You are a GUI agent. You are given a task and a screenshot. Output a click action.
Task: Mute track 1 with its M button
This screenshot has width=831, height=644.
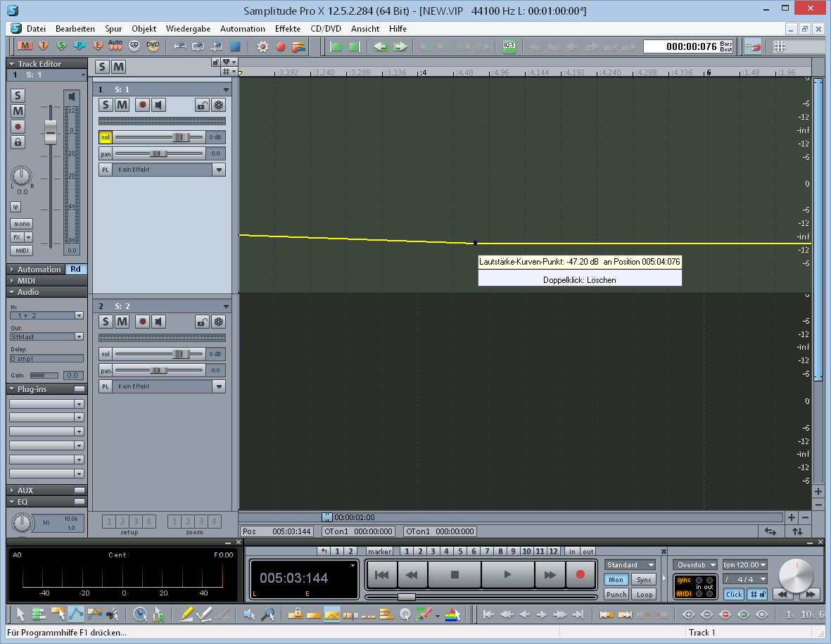pos(122,105)
